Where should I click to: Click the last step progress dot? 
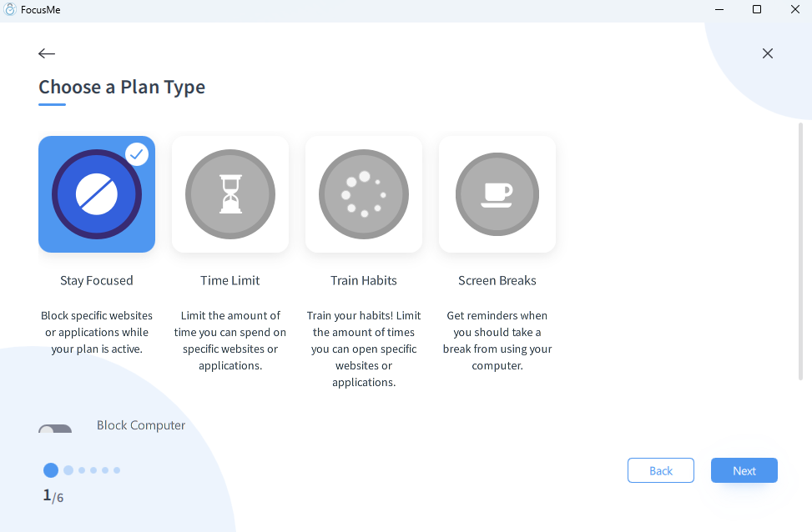(x=117, y=470)
